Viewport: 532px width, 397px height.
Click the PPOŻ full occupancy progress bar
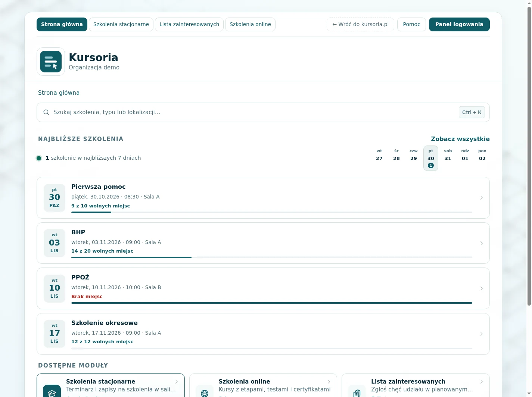click(272, 303)
